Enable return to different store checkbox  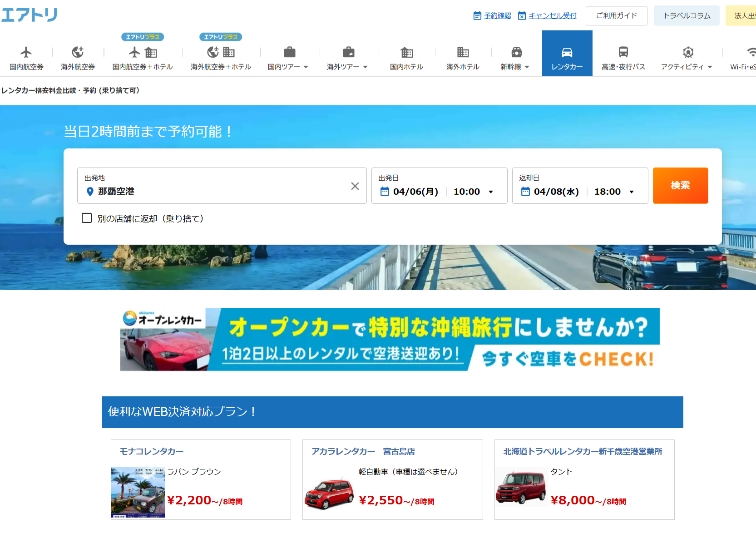87,218
